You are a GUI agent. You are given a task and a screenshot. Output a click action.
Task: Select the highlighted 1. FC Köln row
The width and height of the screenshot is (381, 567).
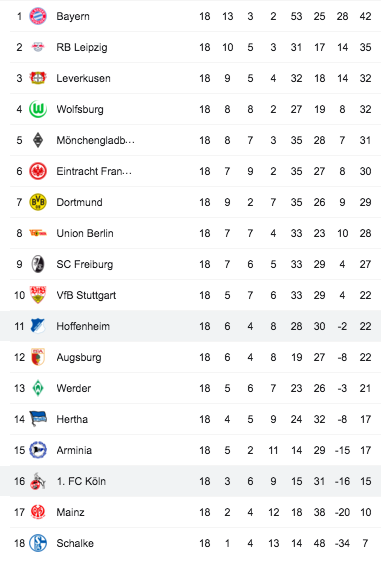point(190,481)
